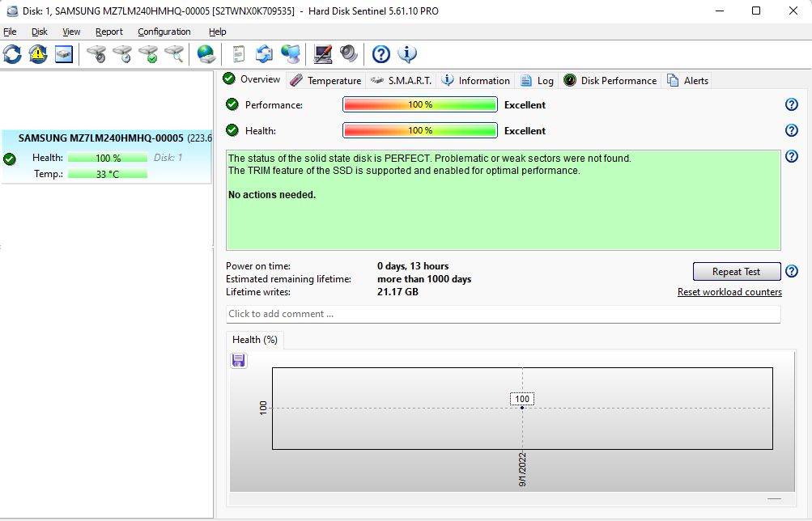Open the View menu
Image resolution: width=812 pixels, height=521 pixels.
(x=71, y=32)
